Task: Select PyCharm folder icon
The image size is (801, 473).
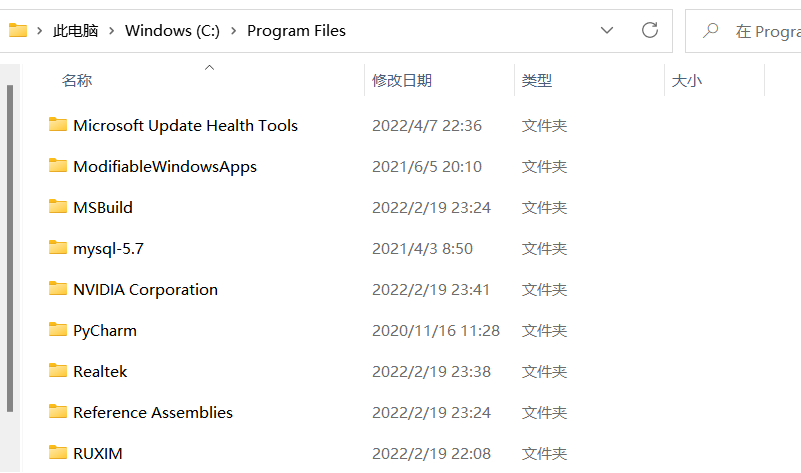Action: click(x=58, y=329)
